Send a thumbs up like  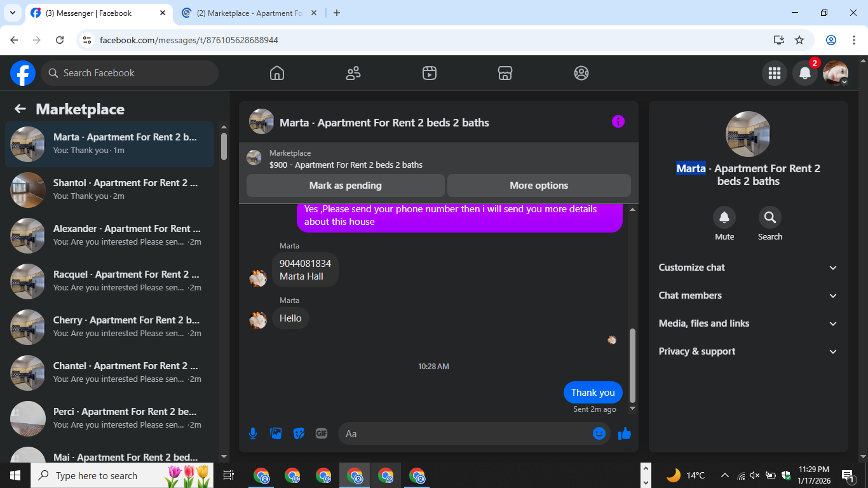(x=625, y=433)
